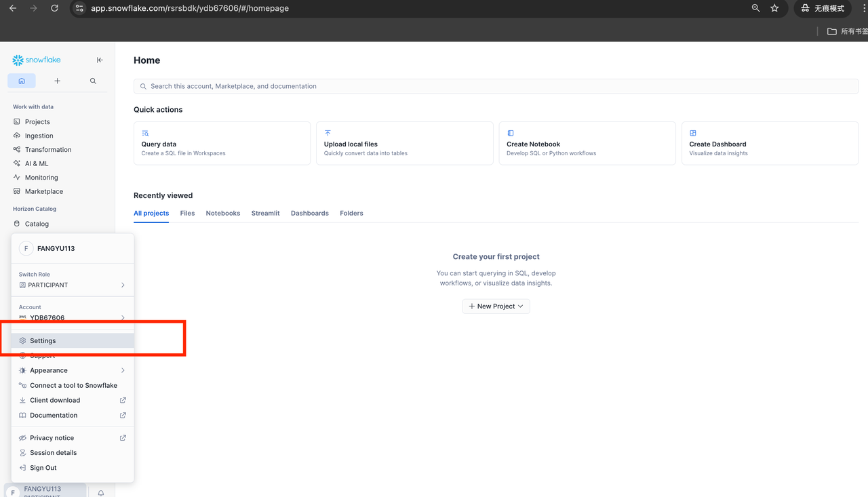
Task: Click the Session details icon
Action: pos(22,453)
